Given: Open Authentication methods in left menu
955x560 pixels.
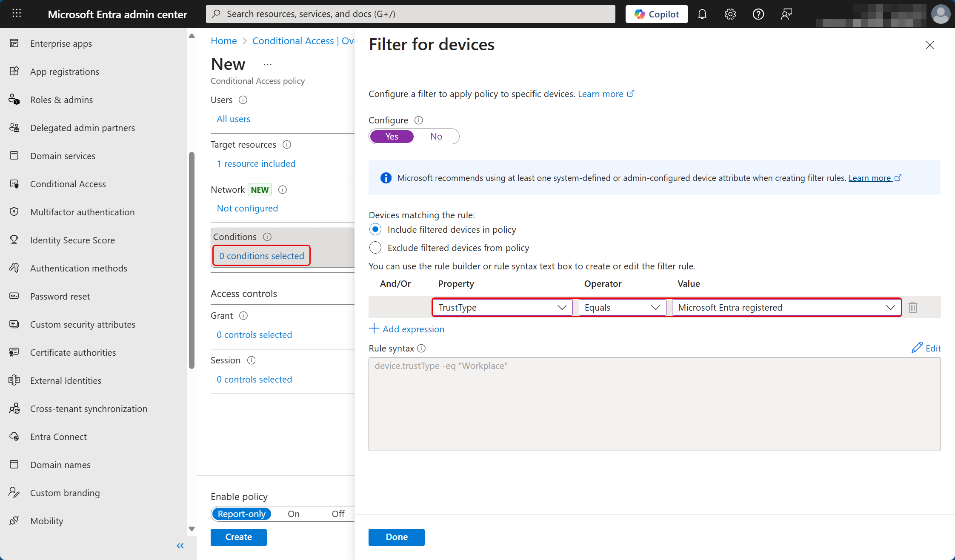Looking at the screenshot, I should point(78,268).
